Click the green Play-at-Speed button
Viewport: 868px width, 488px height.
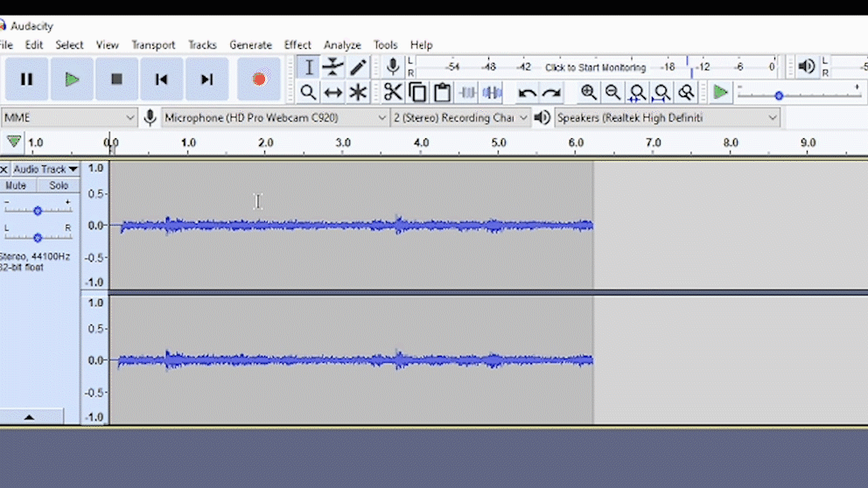pyautogui.click(x=720, y=92)
